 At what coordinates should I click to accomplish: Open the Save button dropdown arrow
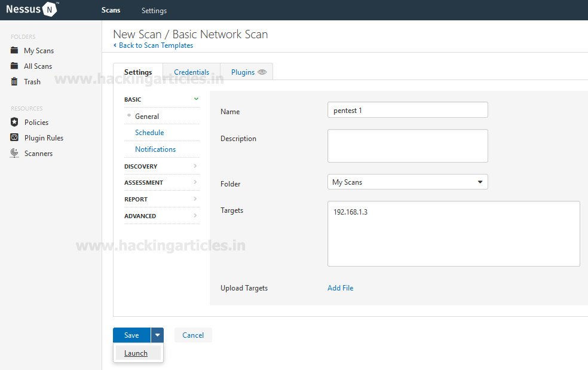[157, 335]
